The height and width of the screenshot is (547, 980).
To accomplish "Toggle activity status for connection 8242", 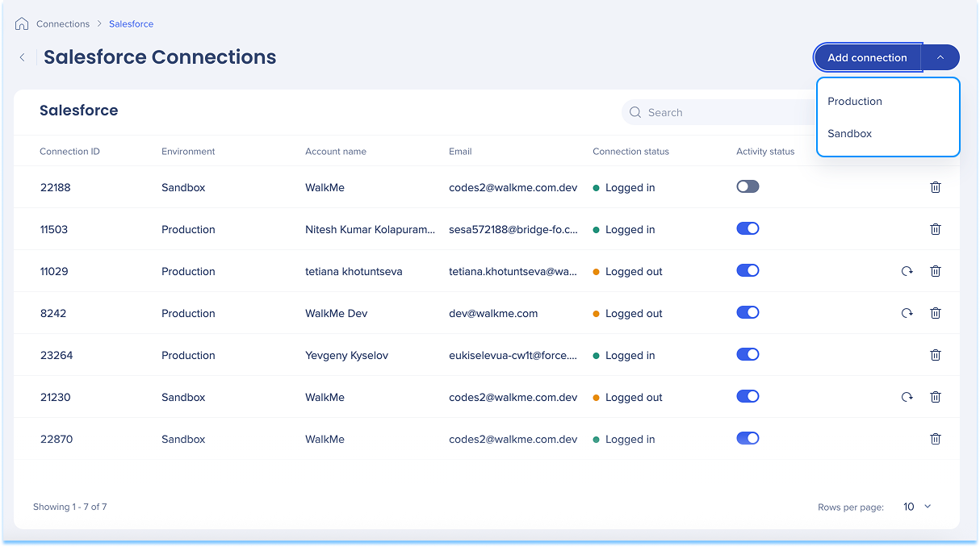I will [x=748, y=312].
